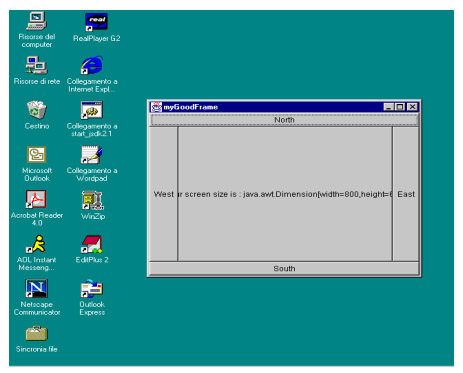Click the East button in myGoodFrame

(406, 194)
